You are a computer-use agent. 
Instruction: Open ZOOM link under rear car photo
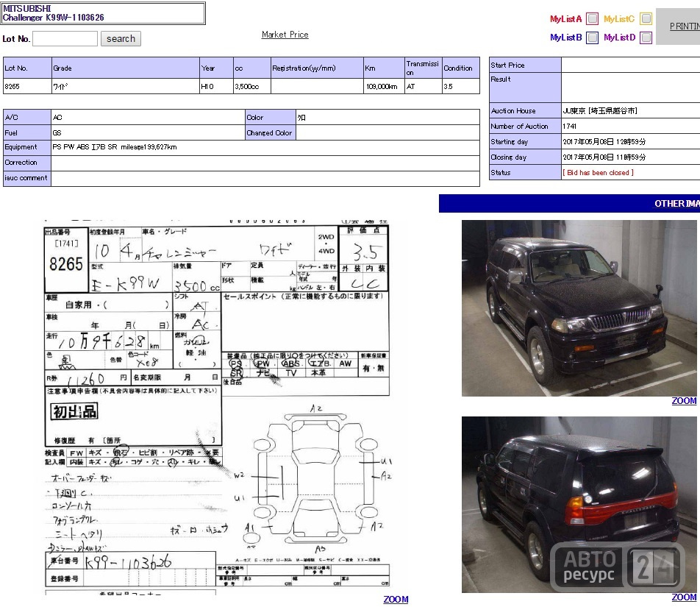[684, 597]
